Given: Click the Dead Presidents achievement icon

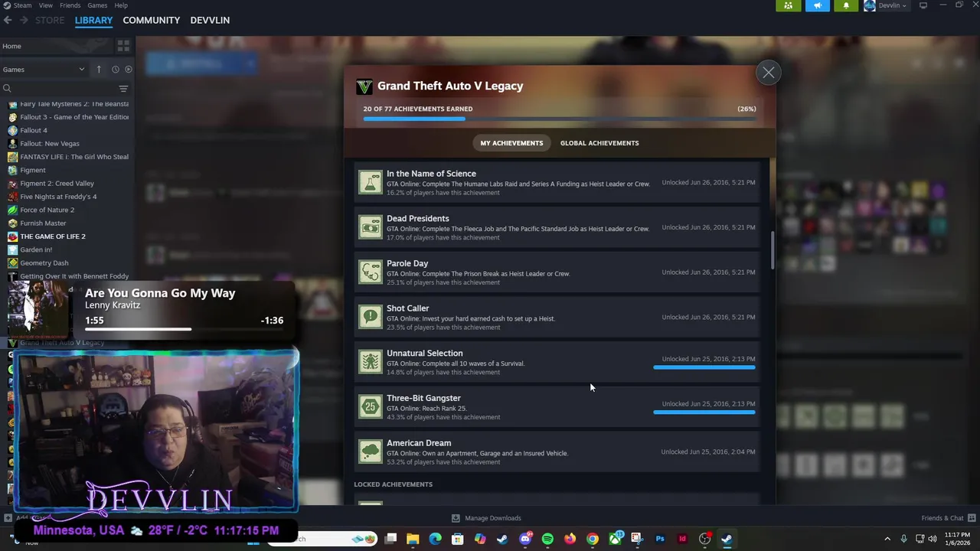Looking at the screenshot, I should click(371, 227).
